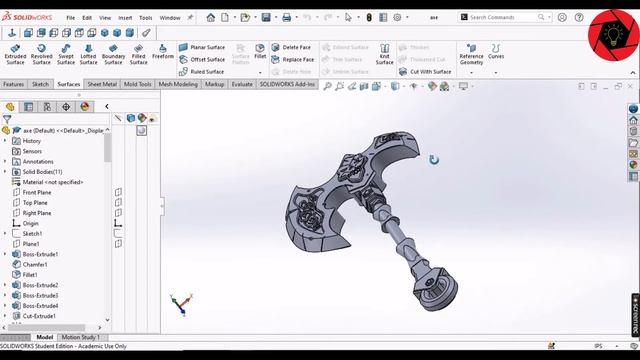Image resolution: width=640 pixels, height=360 pixels.
Task: Open the Tools menu
Action: pyautogui.click(x=145, y=18)
